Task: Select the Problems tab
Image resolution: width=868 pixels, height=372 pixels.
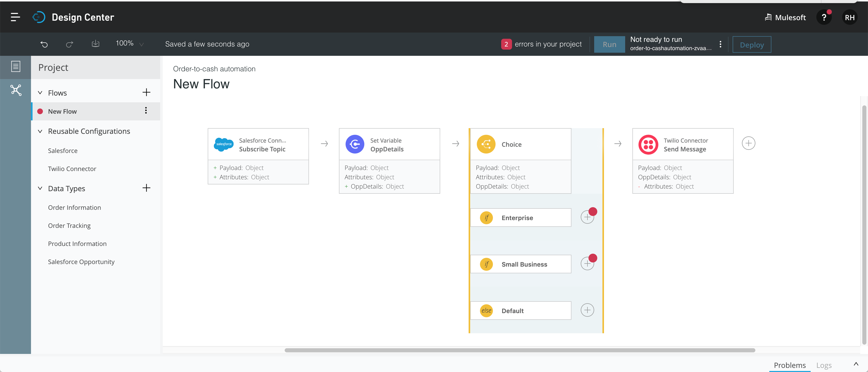Action: pos(789,365)
